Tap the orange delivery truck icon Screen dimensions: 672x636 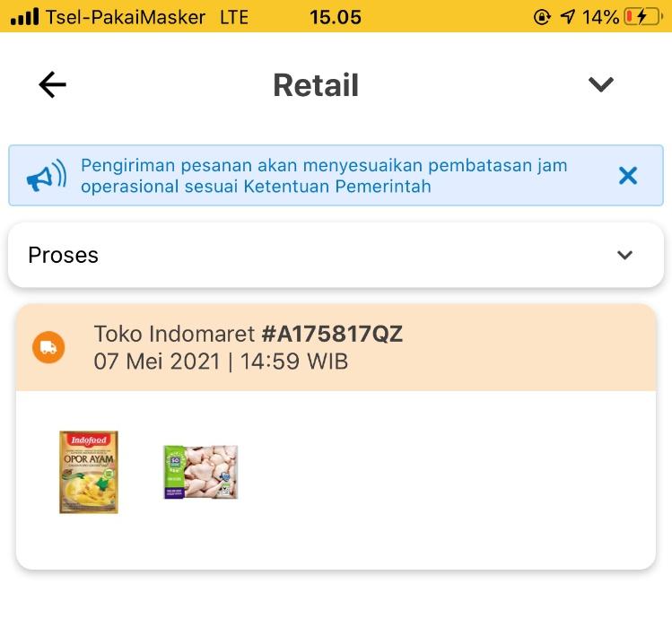(x=48, y=347)
